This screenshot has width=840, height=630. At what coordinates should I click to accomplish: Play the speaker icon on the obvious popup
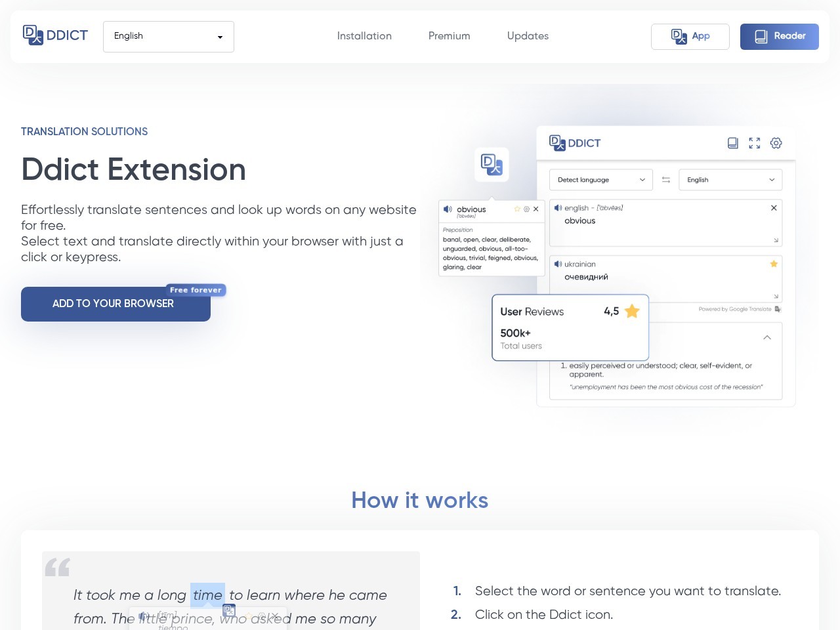coord(448,209)
